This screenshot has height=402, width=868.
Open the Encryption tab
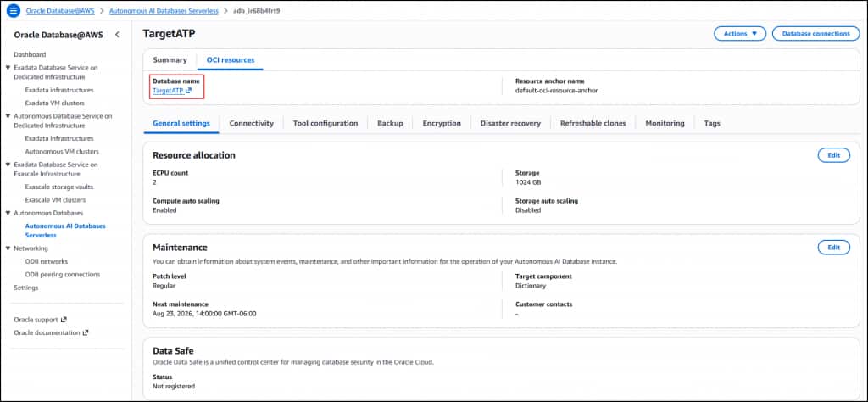[442, 124]
